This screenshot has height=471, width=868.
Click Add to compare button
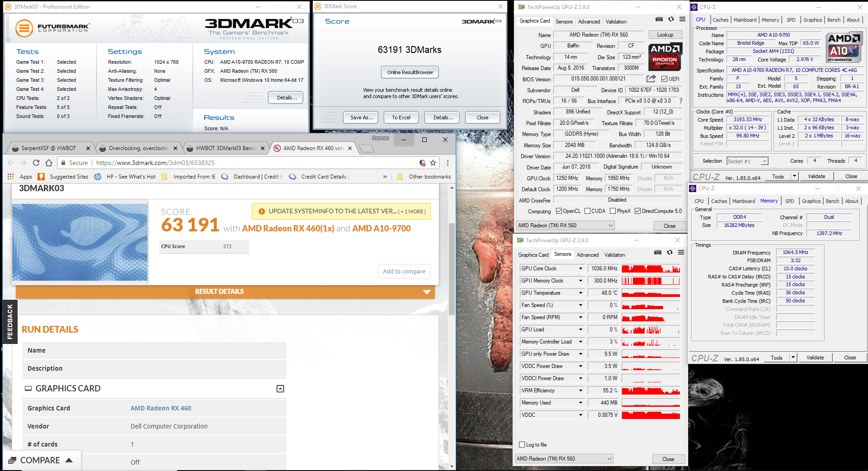(404, 272)
